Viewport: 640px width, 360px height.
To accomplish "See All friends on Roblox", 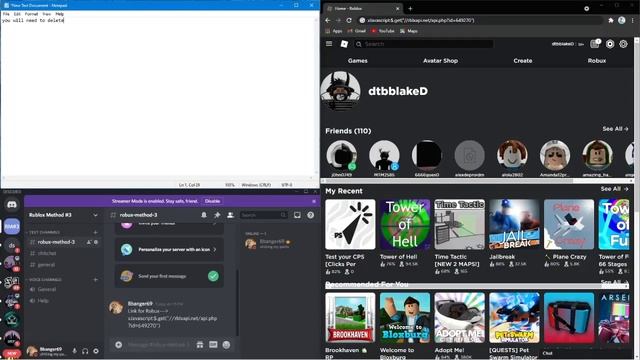I will [x=615, y=129].
